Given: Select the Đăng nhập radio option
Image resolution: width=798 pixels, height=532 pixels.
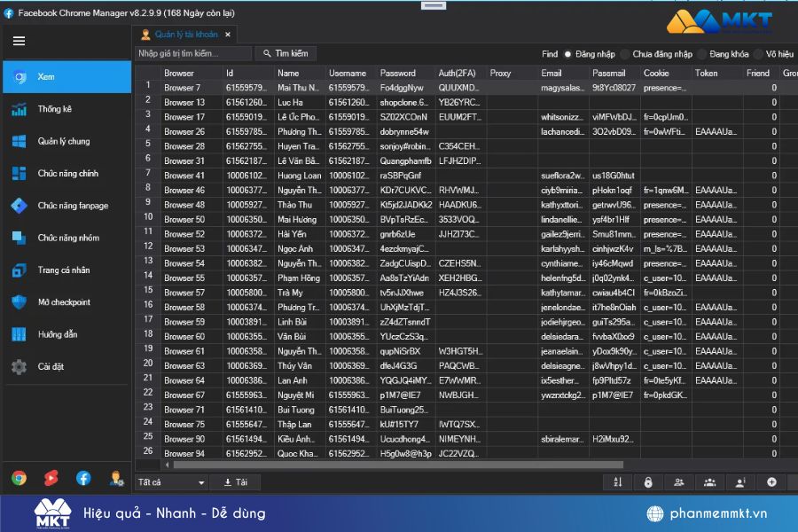Looking at the screenshot, I should [567, 54].
